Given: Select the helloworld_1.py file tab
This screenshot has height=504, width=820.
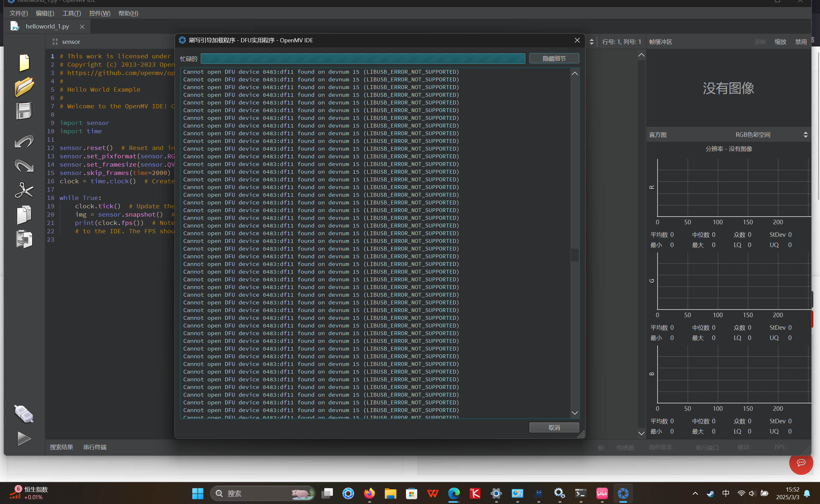Looking at the screenshot, I should pos(47,26).
